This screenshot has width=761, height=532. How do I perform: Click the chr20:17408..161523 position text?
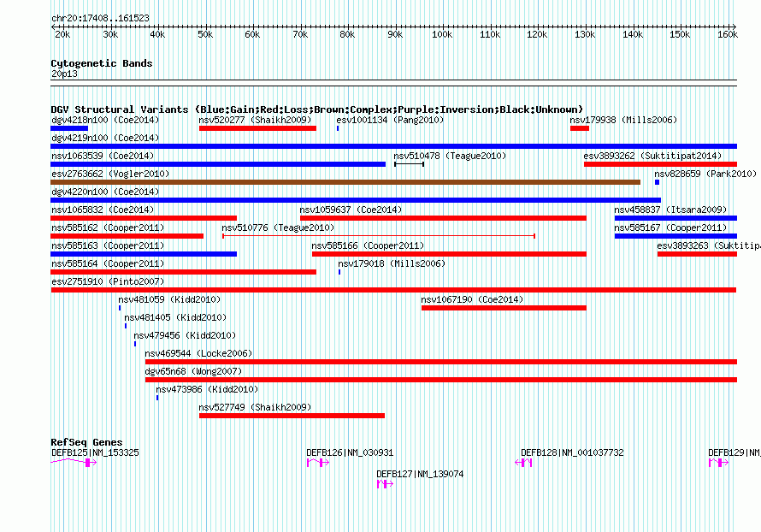tap(100, 18)
